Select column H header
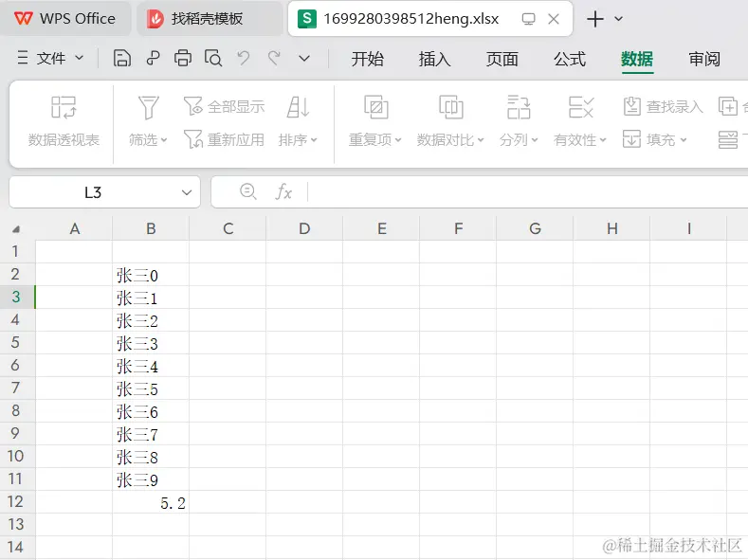The image size is (748, 560). (x=612, y=228)
